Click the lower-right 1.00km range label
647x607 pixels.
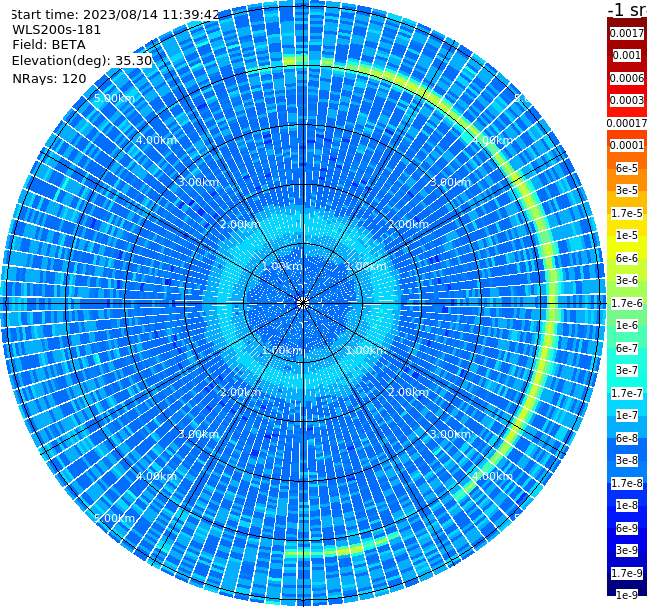click(x=366, y=350)
